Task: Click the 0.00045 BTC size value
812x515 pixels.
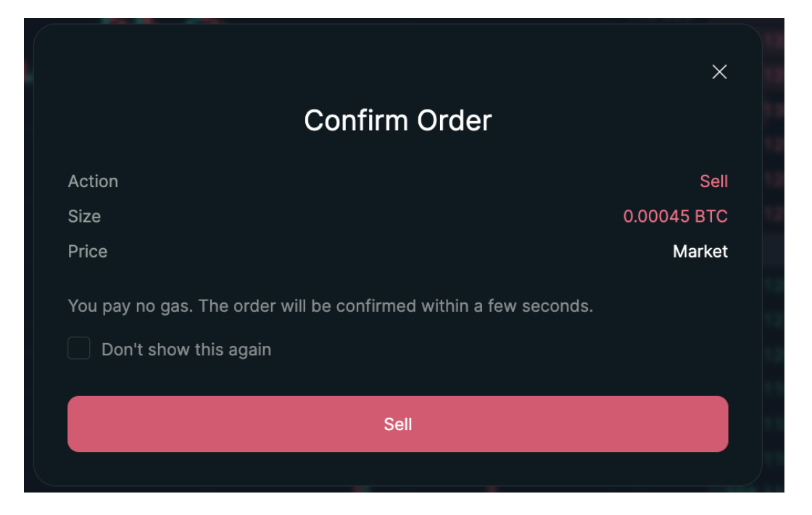Action: click(x=675, y=216)
